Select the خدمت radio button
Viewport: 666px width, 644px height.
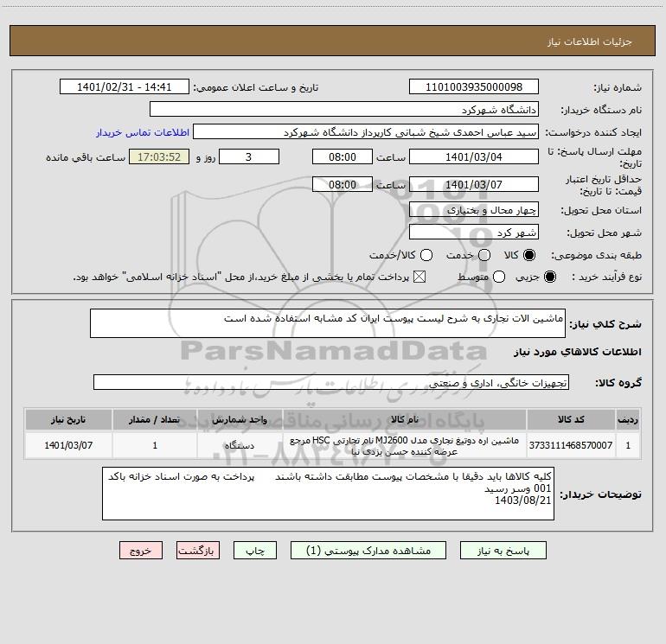484,255
